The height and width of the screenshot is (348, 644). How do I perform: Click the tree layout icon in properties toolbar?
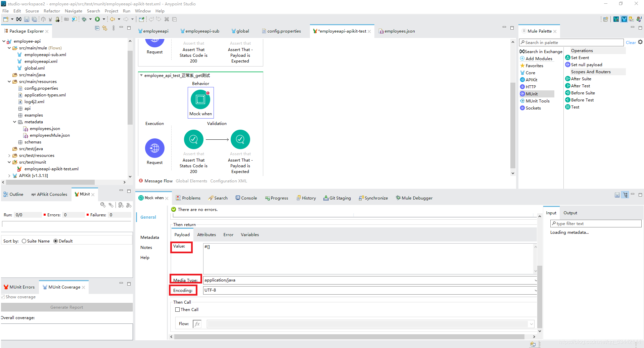pos(625,195)
